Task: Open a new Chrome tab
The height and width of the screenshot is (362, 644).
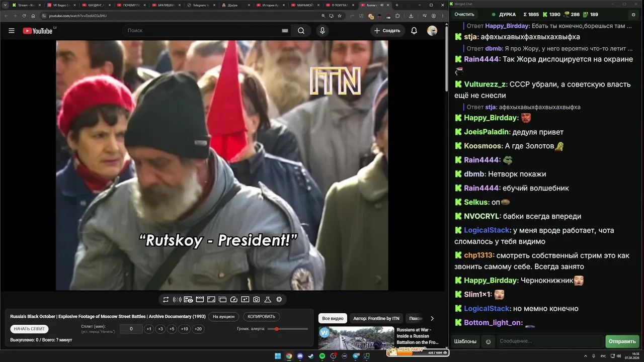Action: pyautogui.click(x=397, y=5)
